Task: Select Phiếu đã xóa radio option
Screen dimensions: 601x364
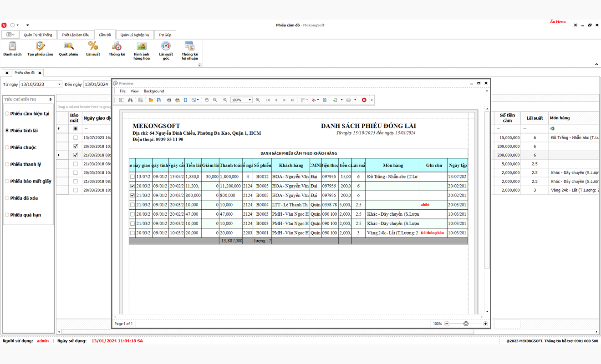Action: pyautogui.click(x=22, y=198)
